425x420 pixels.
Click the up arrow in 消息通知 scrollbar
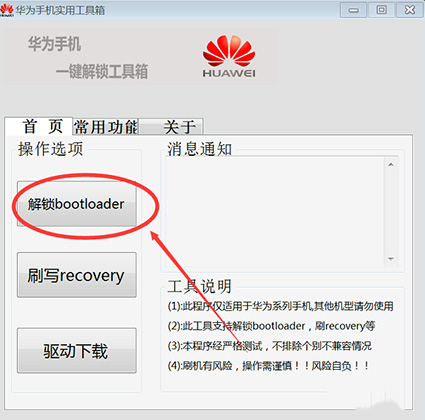[391, 165]
